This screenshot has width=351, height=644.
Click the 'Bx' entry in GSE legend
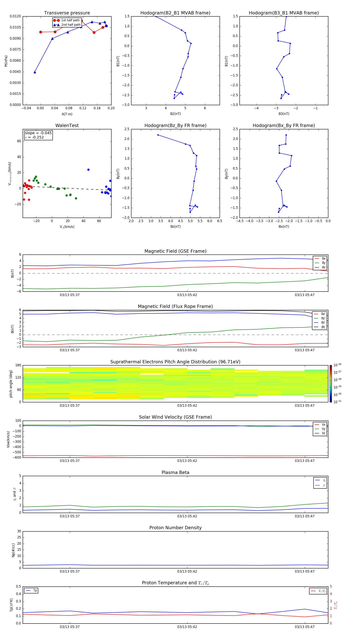320,259
